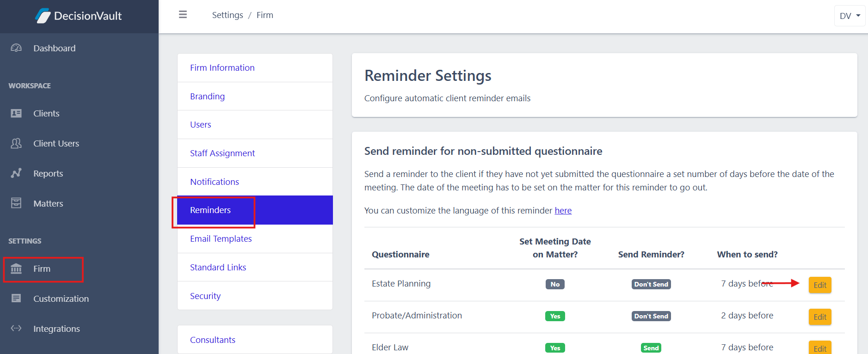Screen dimensions: 868x354
Task: Select the Notifications settings tab
Action: pyautogui.click(x=215, y=182)
